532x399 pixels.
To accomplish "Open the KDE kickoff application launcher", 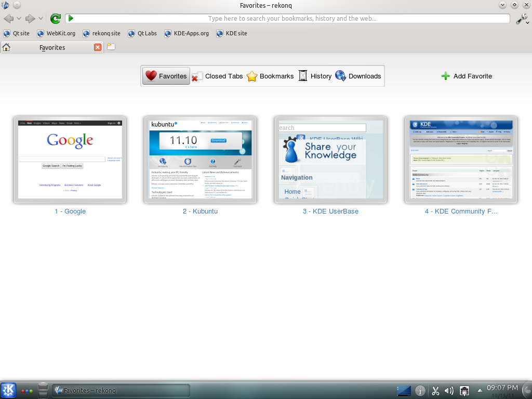I will [8, 390].
